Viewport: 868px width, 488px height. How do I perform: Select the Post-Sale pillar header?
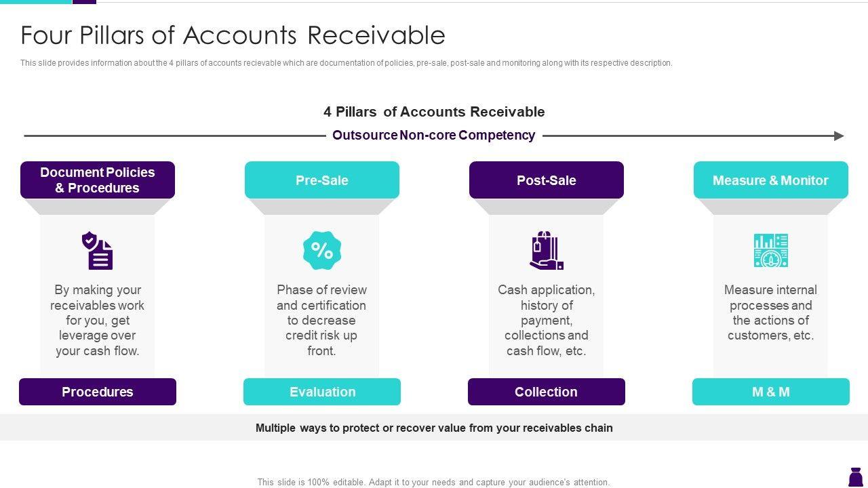[x=547, y=180]
